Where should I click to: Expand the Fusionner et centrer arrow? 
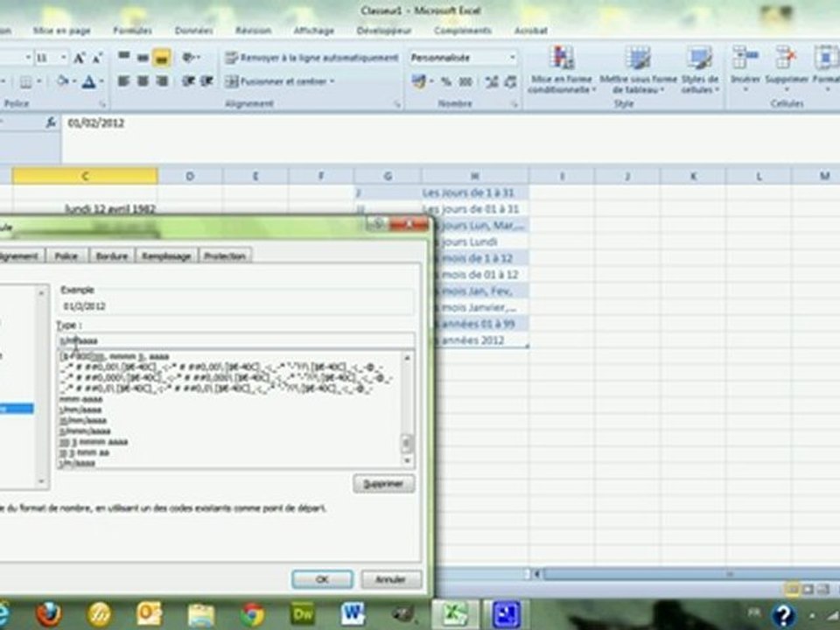332,81
